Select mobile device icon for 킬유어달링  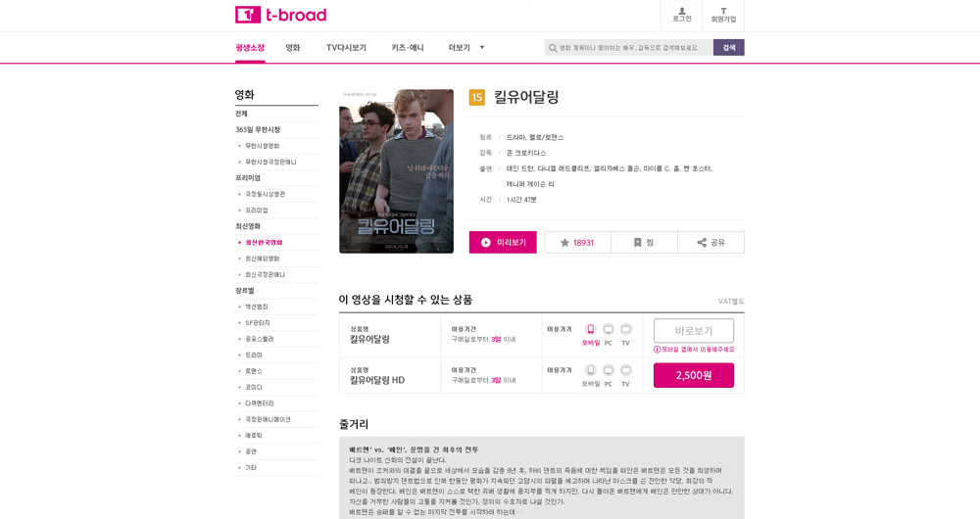click(591, 329)
